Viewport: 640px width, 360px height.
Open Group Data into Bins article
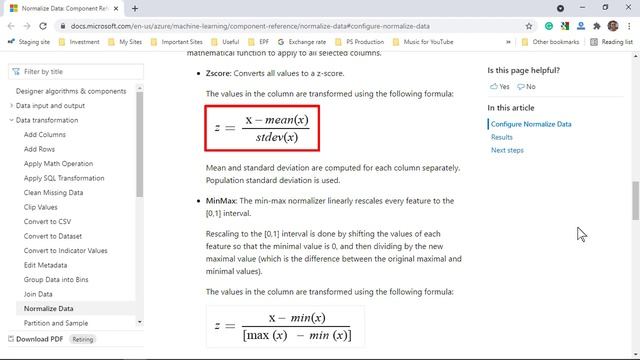56,280
